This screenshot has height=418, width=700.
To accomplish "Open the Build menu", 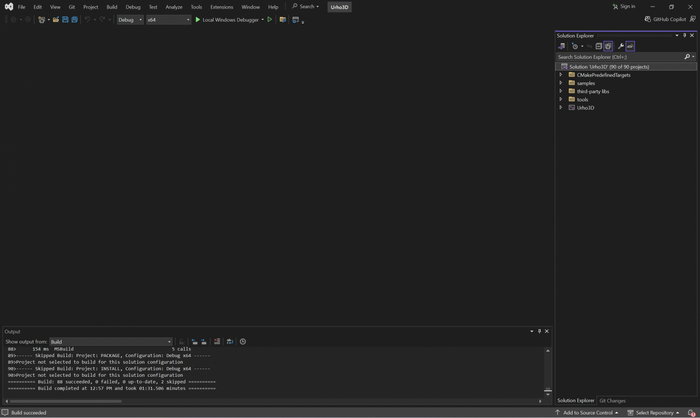I will pos(112,6).
